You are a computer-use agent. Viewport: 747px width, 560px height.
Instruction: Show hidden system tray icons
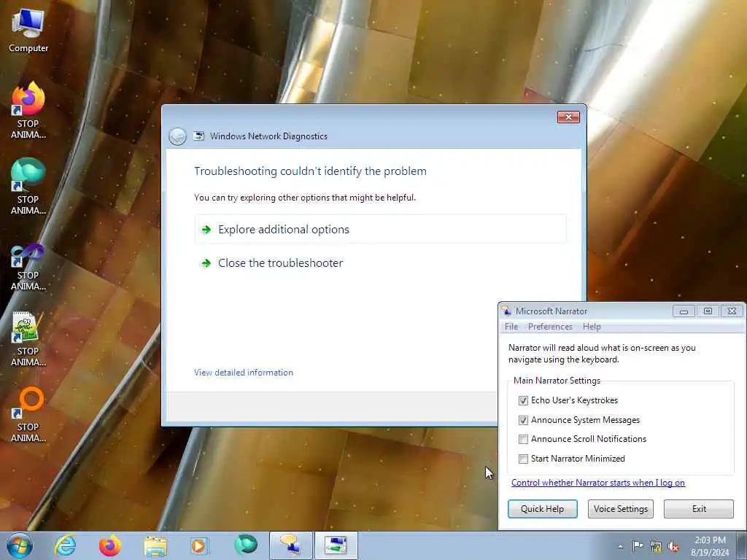(x=620, y=546)
